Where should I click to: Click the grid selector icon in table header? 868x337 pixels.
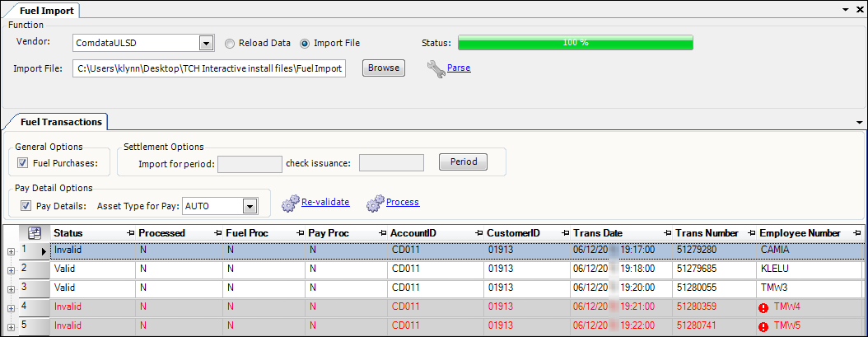[x=35, y=233]
